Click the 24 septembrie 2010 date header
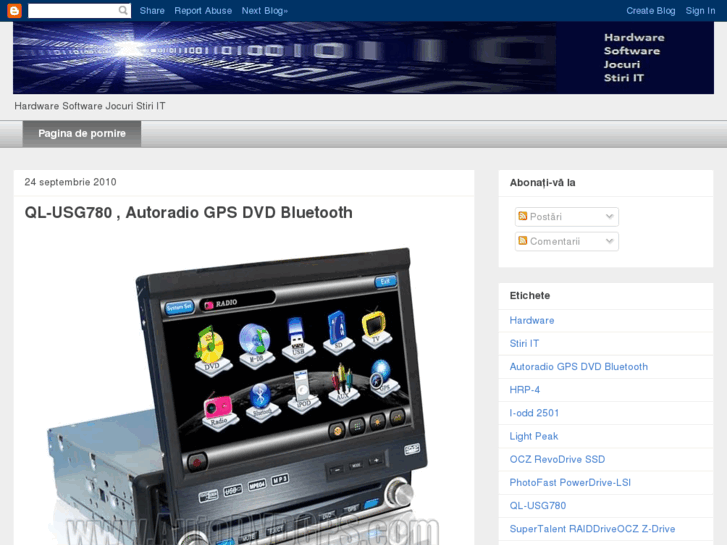This screenshot has width=727, height=545. click(x=70, y=182)
